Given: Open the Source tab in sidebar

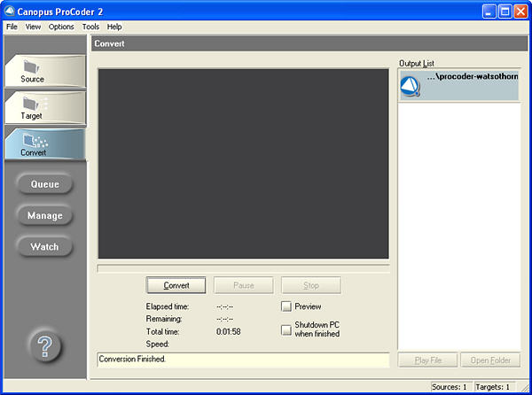Looking at the screenshot, I should (x=45, y=71).
